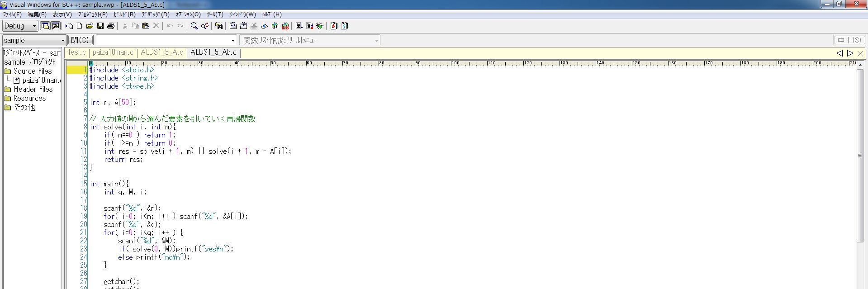Open the ヘルプ(H) menu

tap(271, 14)
